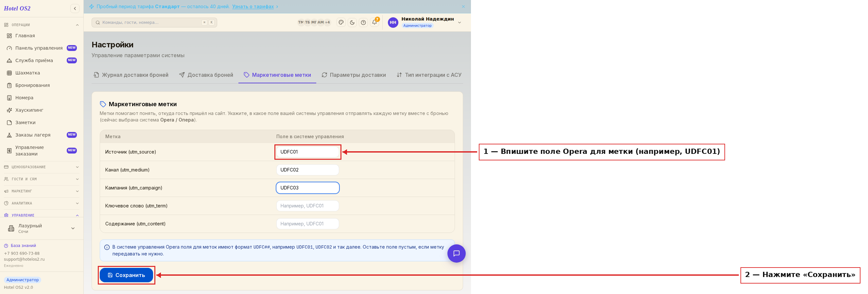Open the help question-mark icon

363,23
